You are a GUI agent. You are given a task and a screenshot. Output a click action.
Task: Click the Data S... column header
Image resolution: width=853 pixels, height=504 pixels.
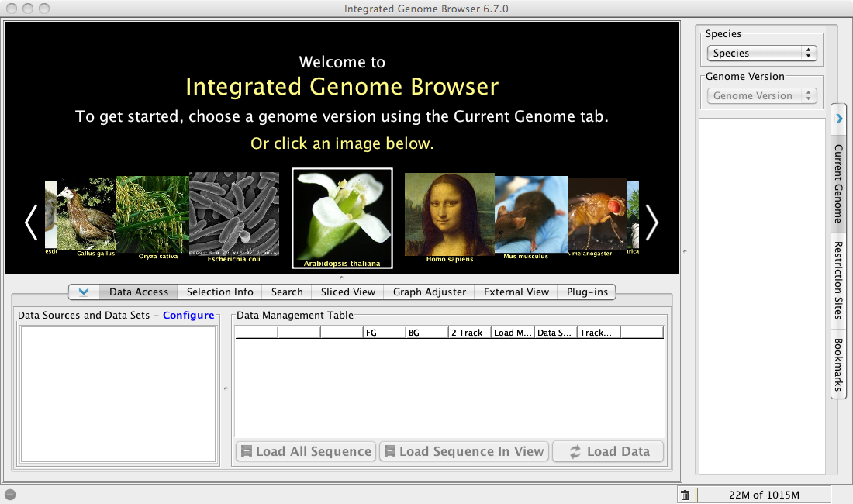coord(556,333)
